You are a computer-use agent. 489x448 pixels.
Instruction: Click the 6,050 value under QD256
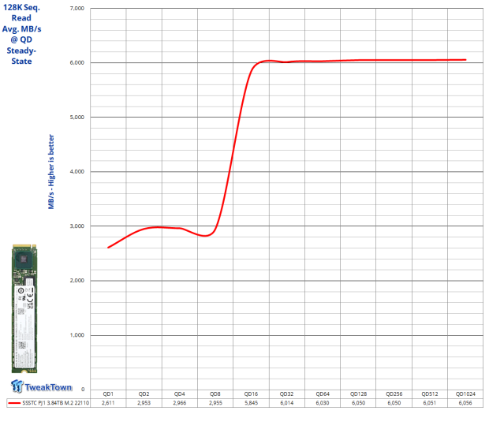(x=394, y=403)
